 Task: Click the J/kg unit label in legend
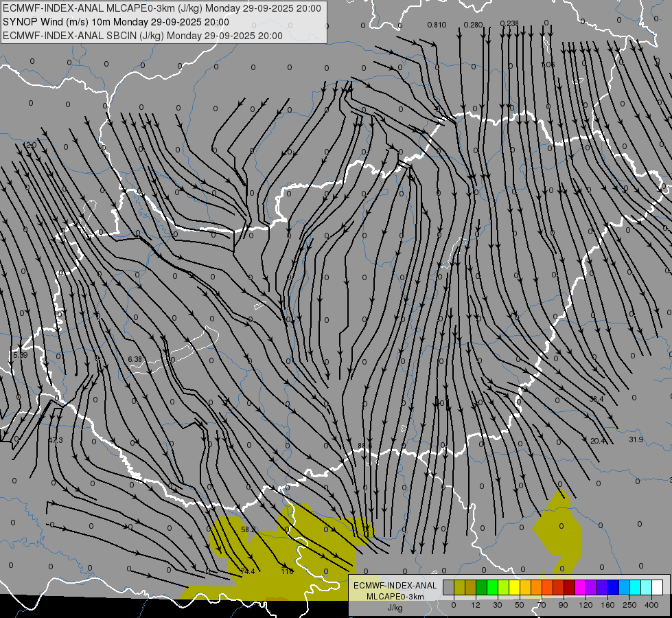395,607
